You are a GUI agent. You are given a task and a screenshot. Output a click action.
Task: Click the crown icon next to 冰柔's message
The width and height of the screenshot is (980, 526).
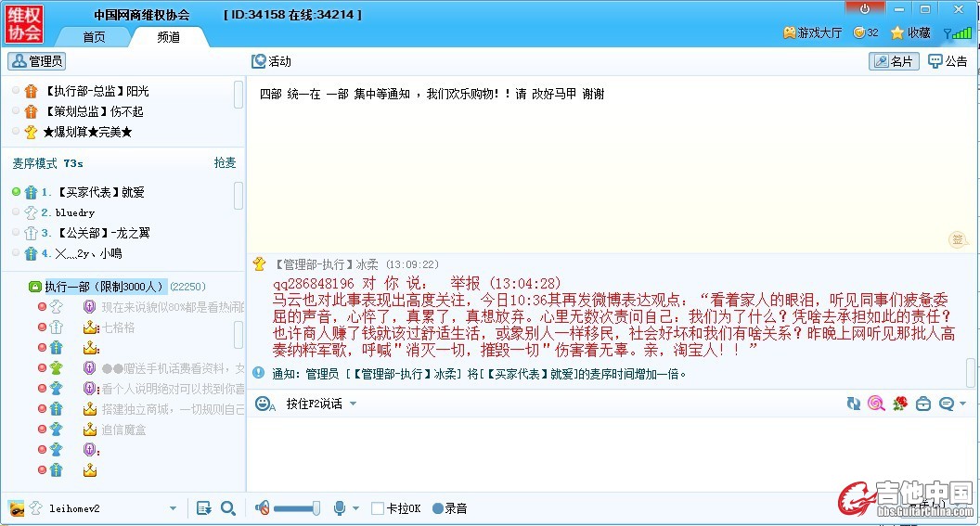tap(259, 264)
